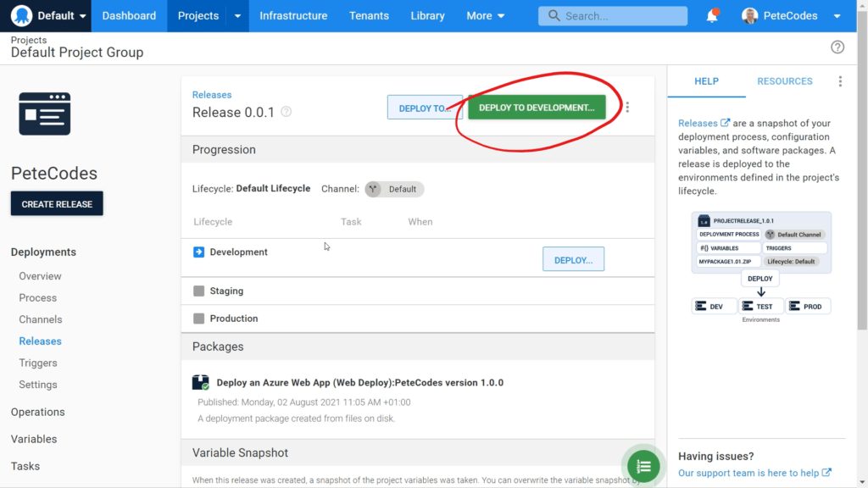The image size is (868, 488).
Task: Open notifications bell icon
Action: click(x=712, y=16)
